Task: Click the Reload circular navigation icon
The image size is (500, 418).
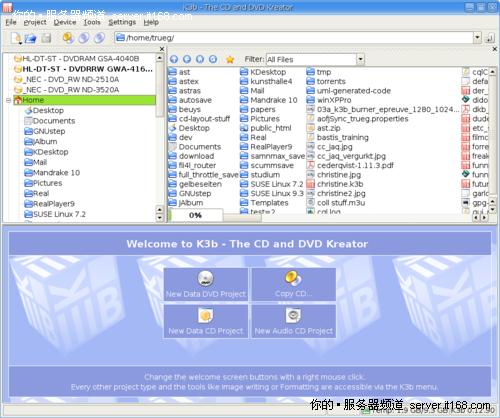Action: [213, 59]
